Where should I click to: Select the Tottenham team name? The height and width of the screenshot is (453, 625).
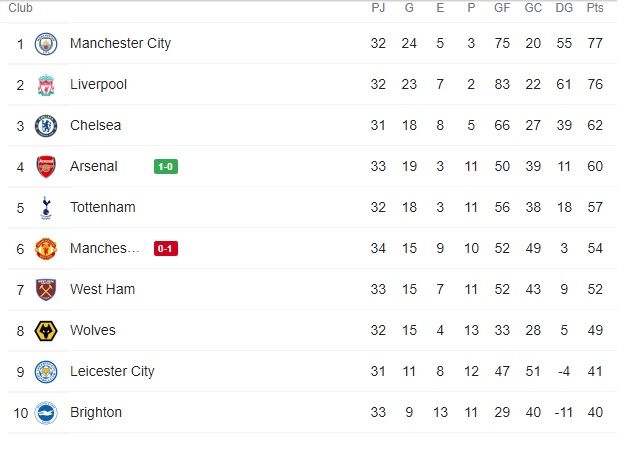pyautogui.click(x=102, y=208)
